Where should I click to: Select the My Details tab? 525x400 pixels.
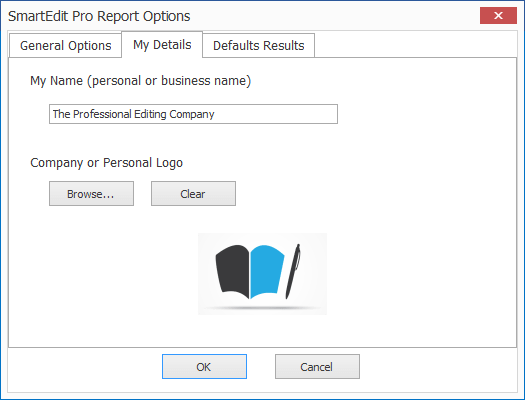click(162, 45)
